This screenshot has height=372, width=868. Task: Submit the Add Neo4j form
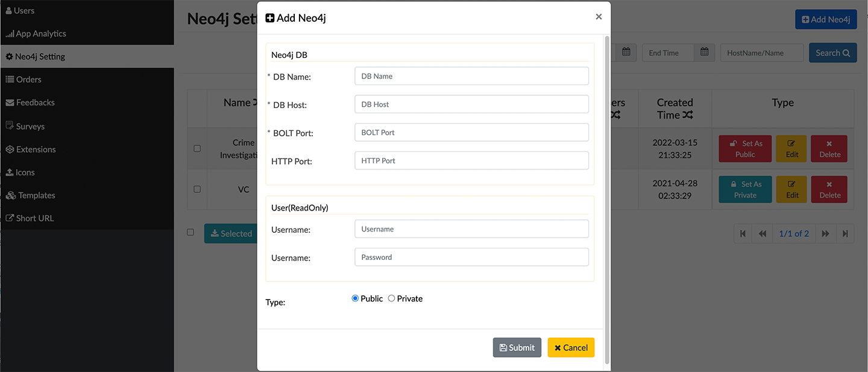click(517, 347)
